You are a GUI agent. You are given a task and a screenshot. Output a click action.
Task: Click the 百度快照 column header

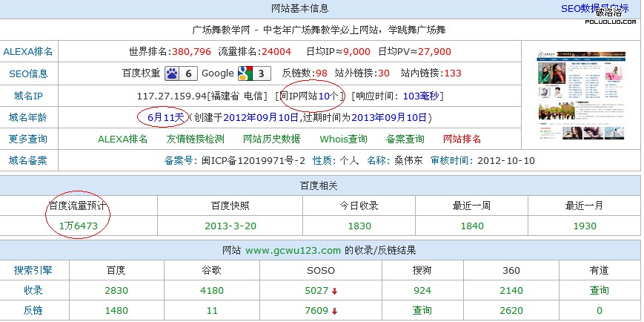[x=230, y=206]
